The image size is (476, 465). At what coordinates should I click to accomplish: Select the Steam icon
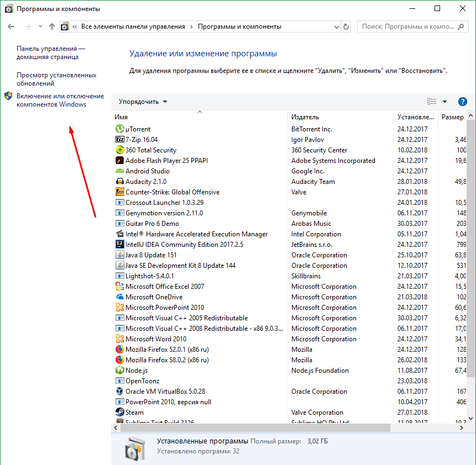tap(119, 412)
